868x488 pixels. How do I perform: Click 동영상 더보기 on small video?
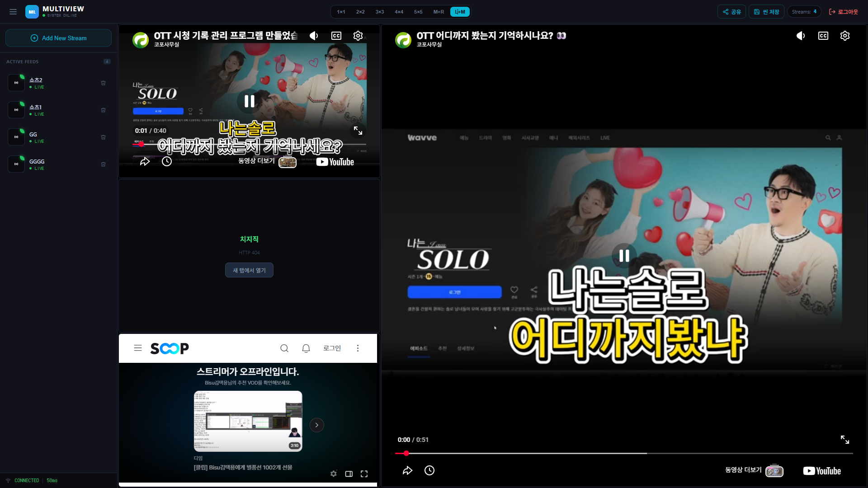tap(267, 161)
